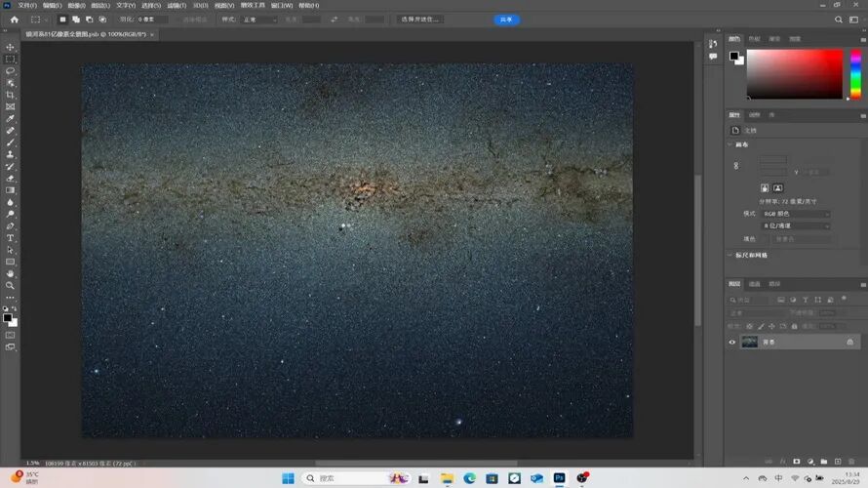This screenshot has width=868, height=488.
Task: Select the Rectangular Marquee tool
Action: (x=11, y=59)
